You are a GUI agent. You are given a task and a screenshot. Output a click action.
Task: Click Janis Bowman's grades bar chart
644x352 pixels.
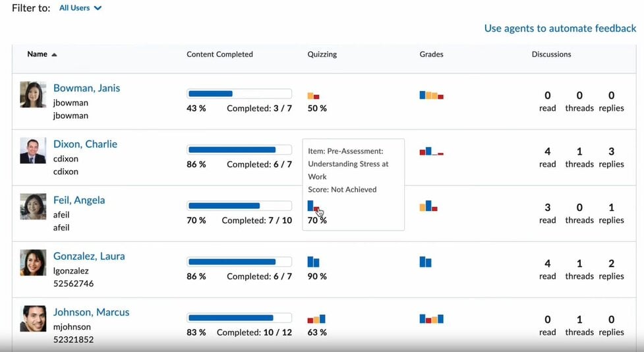pos(431,96)
